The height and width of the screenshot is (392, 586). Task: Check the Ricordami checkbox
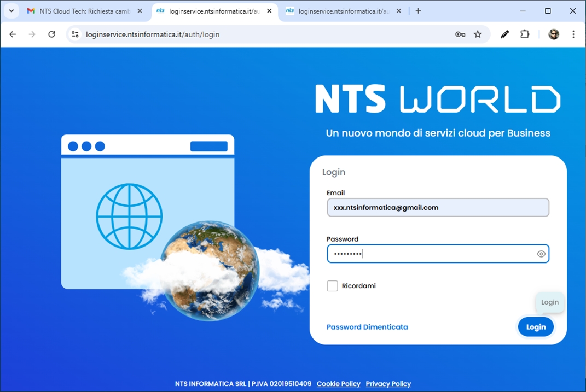(332, 286)
